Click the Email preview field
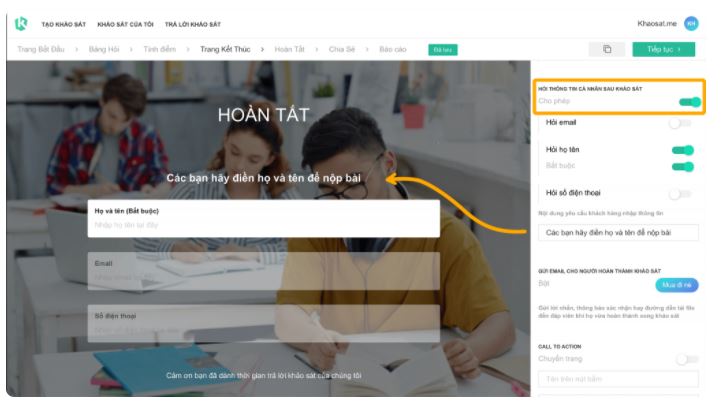 pos(263,271)
